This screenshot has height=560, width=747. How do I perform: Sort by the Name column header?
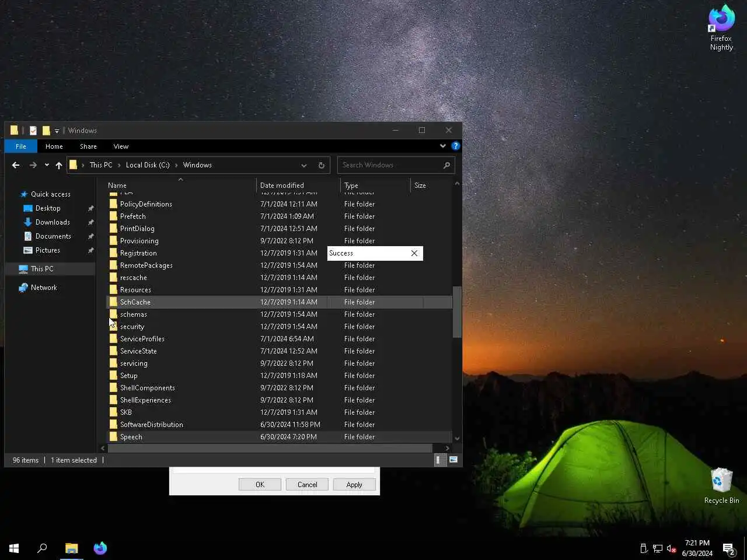[x=181, y=185]
